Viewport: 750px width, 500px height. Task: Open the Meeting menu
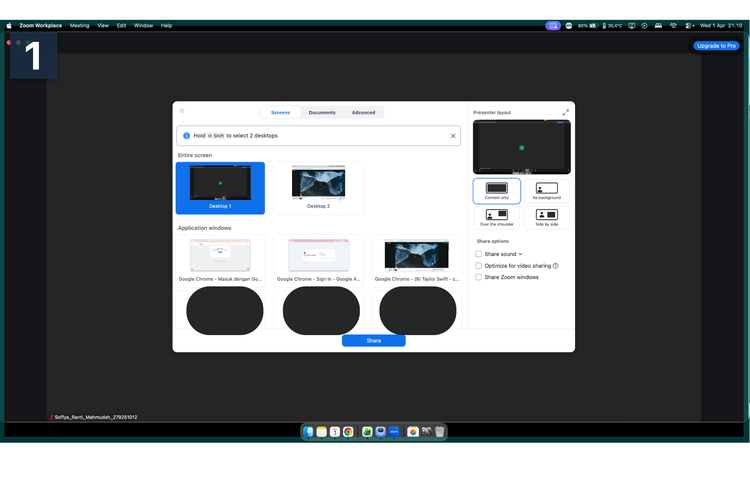(x=79, y=26)
